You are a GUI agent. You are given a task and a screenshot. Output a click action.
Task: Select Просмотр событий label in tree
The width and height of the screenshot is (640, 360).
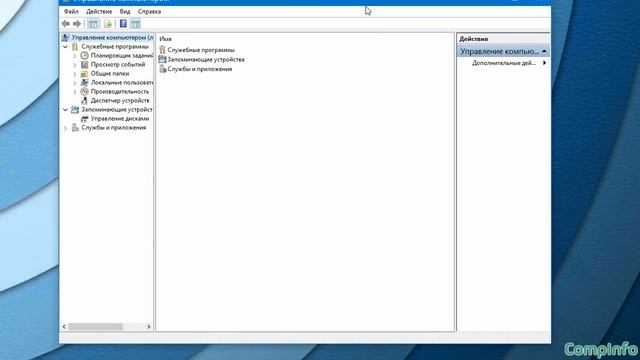point(118,64)
